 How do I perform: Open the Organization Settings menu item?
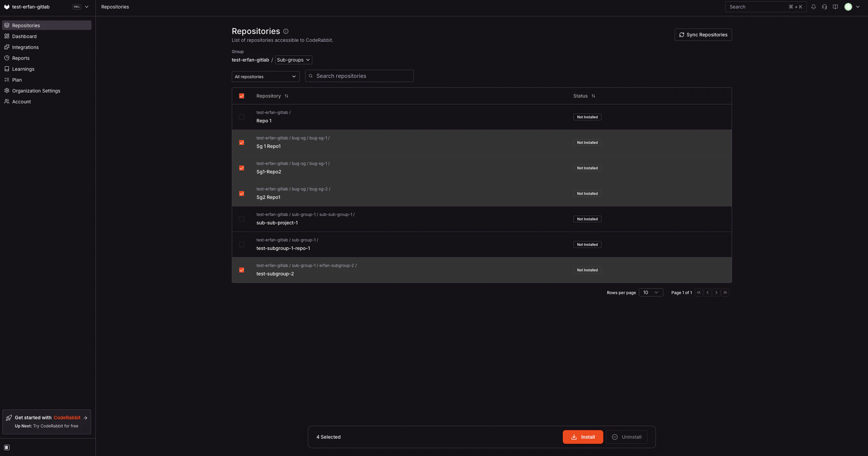pos(47,90)
